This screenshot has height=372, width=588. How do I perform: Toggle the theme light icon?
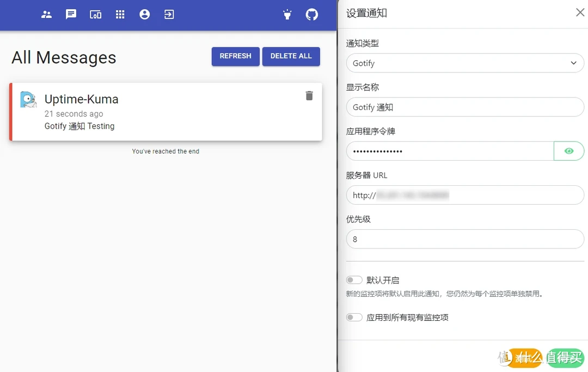[287, 15]
